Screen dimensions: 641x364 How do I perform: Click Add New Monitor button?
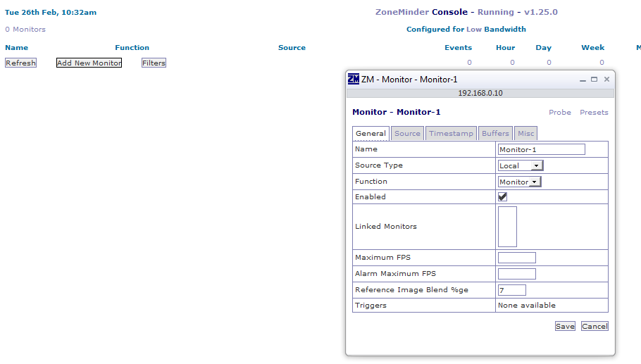coord(89,63)
